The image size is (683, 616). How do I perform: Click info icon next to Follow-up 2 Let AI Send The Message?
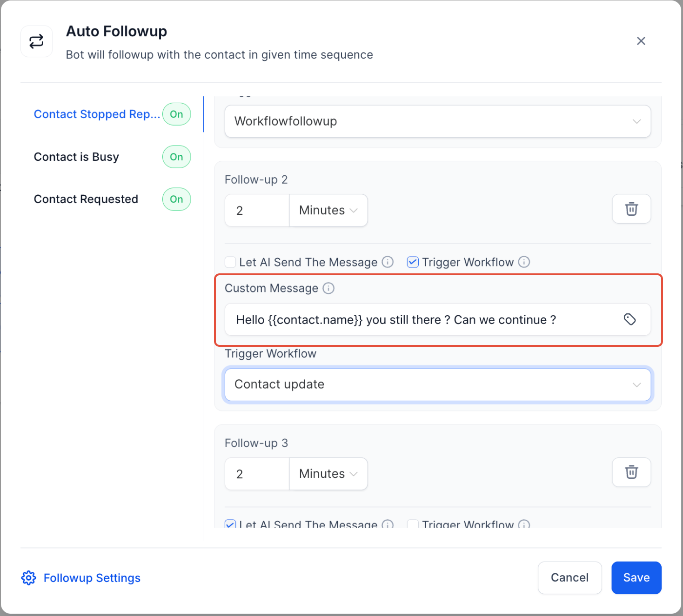(388, 262)
